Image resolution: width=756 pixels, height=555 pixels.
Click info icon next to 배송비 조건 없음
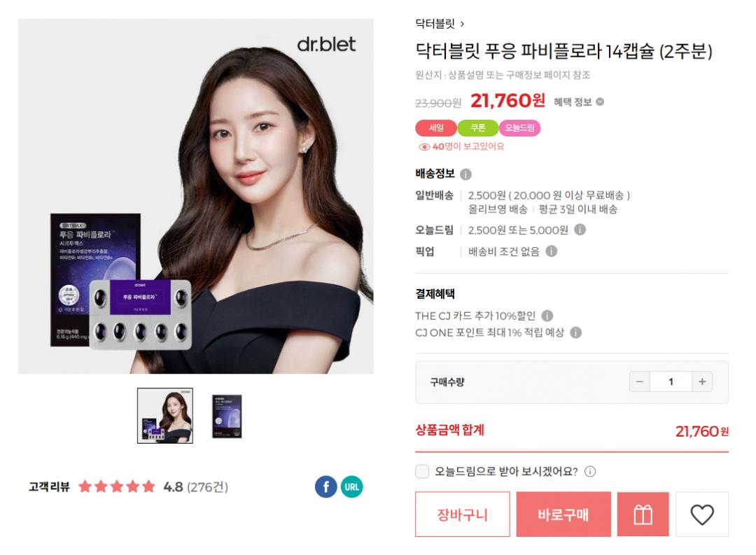tap(552, 251)
